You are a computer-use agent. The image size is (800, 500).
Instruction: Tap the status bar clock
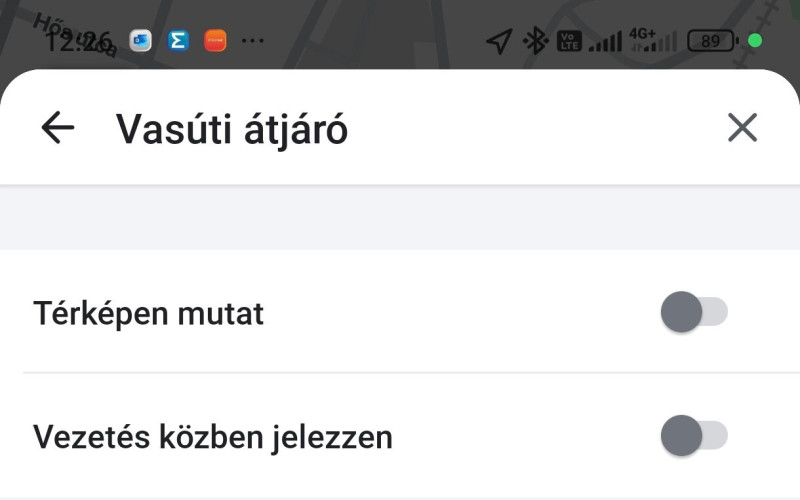(78, 41)
